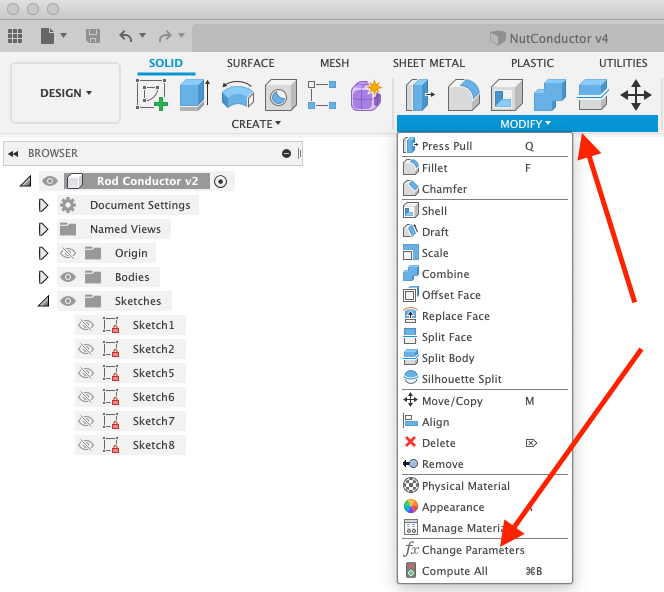Show Sketch8 via eye icon
This screenshot has width=664, height=592.
pos(86,445)
